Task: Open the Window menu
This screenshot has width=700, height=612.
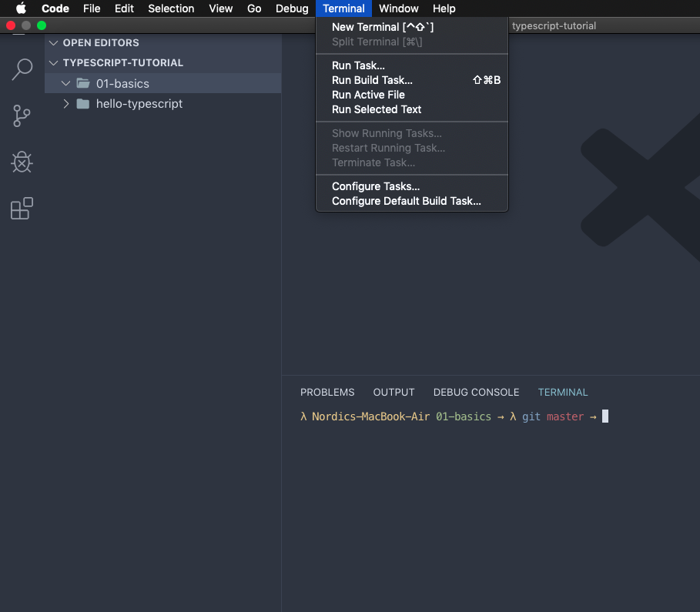Action: (x=399, y=8)
